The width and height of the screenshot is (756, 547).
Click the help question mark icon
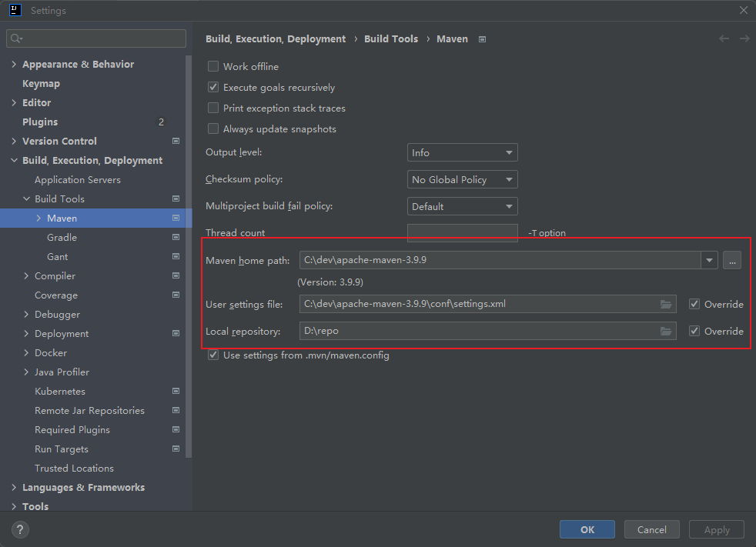[21, 529]
